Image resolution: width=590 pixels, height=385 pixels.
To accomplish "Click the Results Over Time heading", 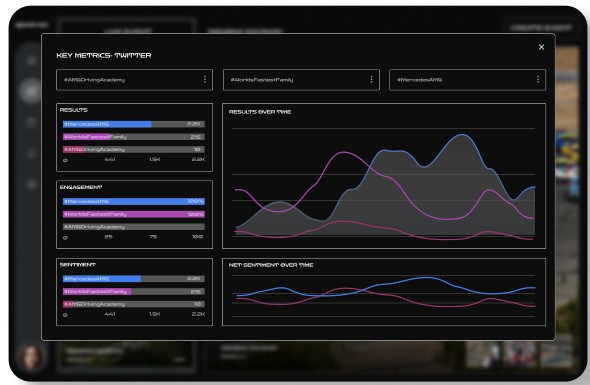I will coord(260,112).
